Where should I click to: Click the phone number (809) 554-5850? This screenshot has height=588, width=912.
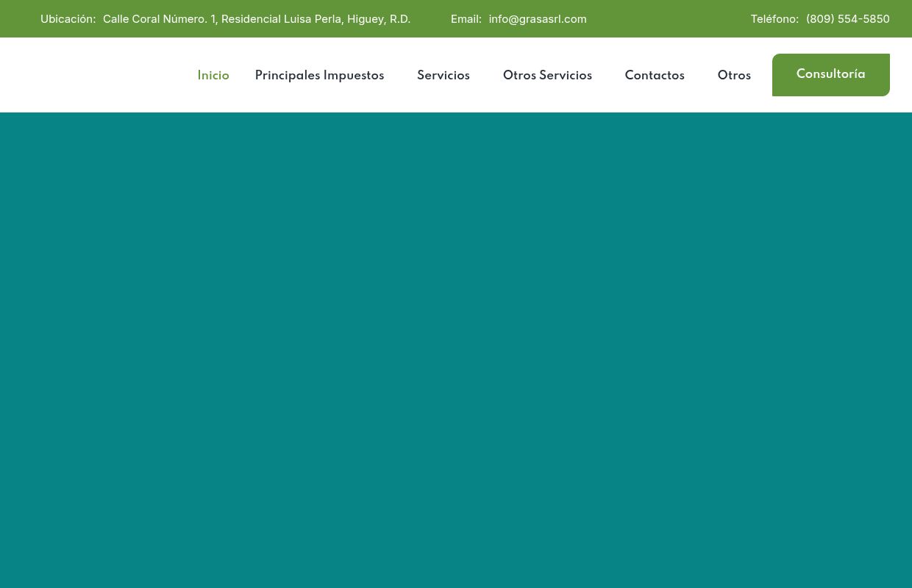[x=848, y=19]
